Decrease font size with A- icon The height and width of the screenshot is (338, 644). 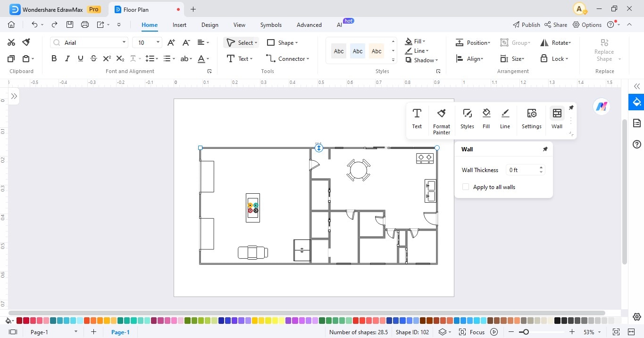pos(186,42)
